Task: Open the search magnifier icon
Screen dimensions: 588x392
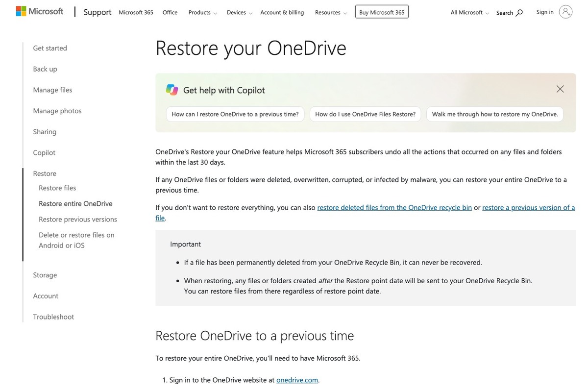Action: point(519,13)
